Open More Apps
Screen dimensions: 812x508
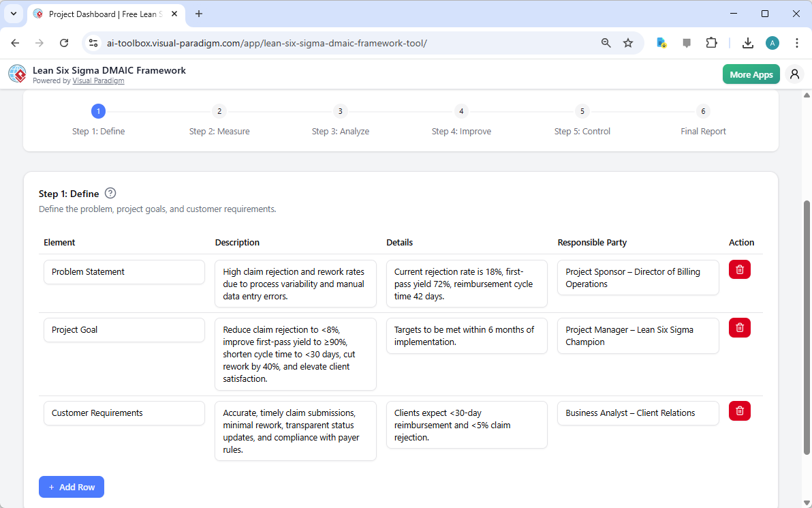(751, 74)
